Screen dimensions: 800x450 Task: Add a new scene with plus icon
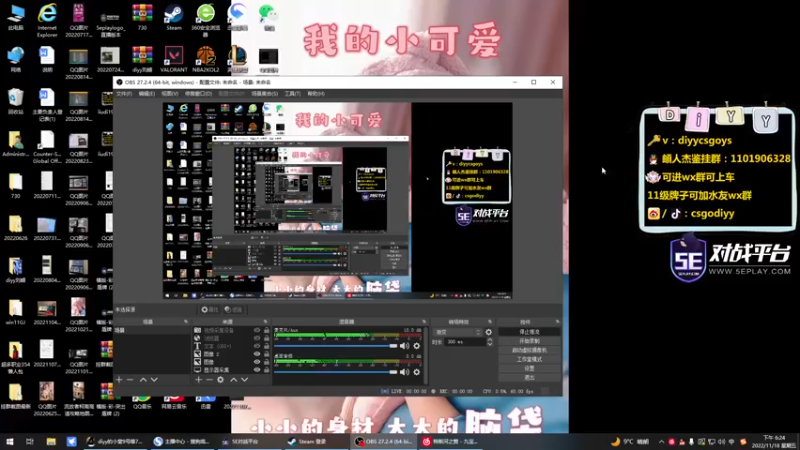click(119, 380)
